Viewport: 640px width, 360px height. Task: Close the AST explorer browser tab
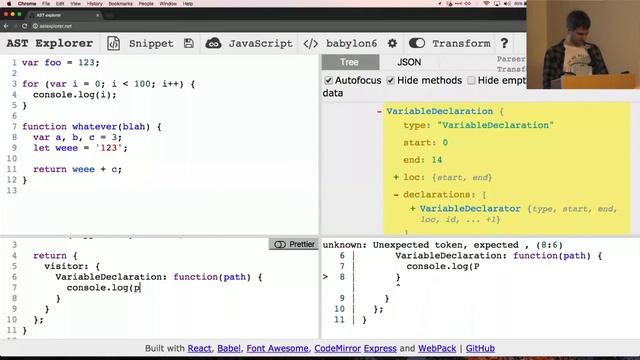(98, 15)
